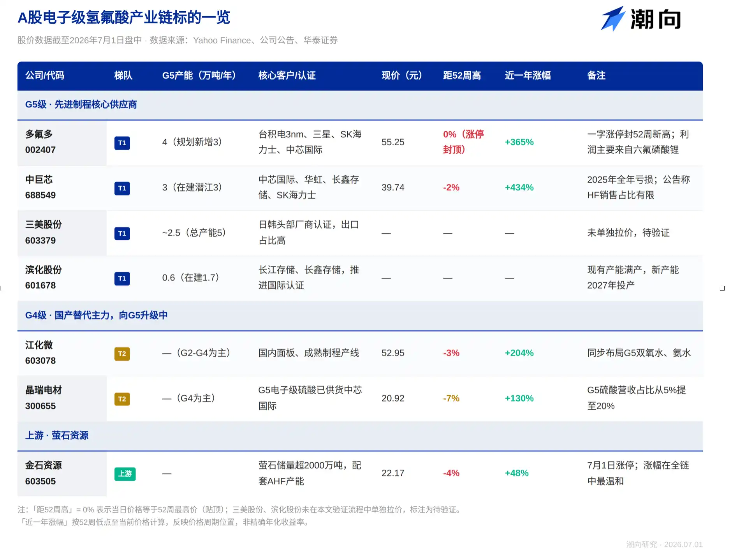Click the T1 tier badge for 三美股份
This screenshot has height=560, width=746.
(x=122, y=233)
